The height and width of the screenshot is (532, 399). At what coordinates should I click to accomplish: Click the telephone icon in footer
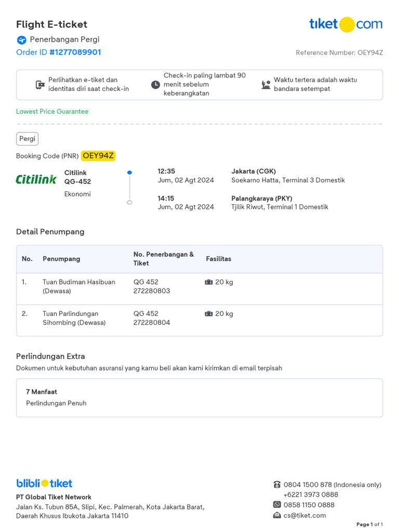coord(277,485)
